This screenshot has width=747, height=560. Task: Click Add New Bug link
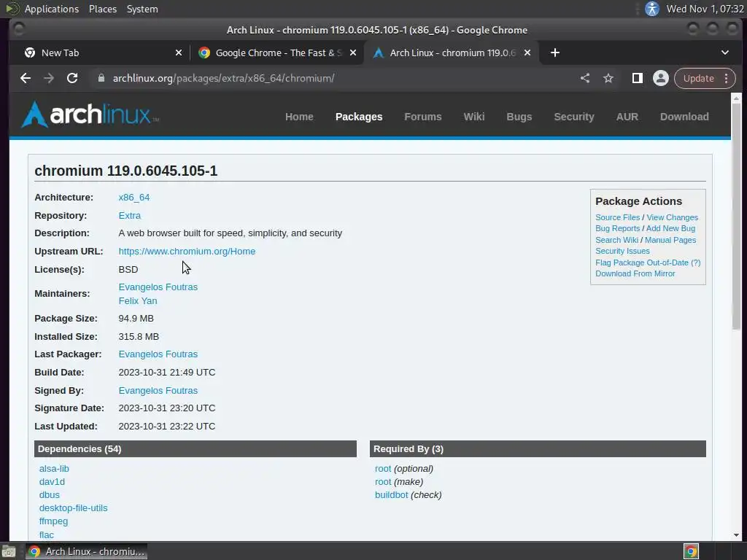[x=670, y=228]
